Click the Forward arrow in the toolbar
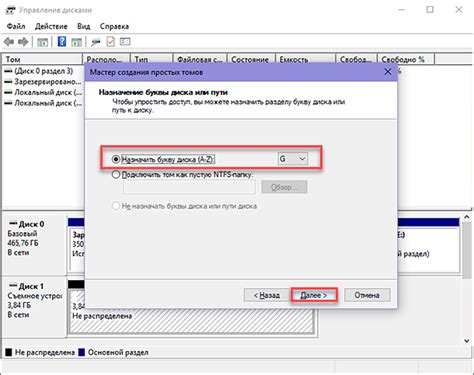 pos(23,42)
